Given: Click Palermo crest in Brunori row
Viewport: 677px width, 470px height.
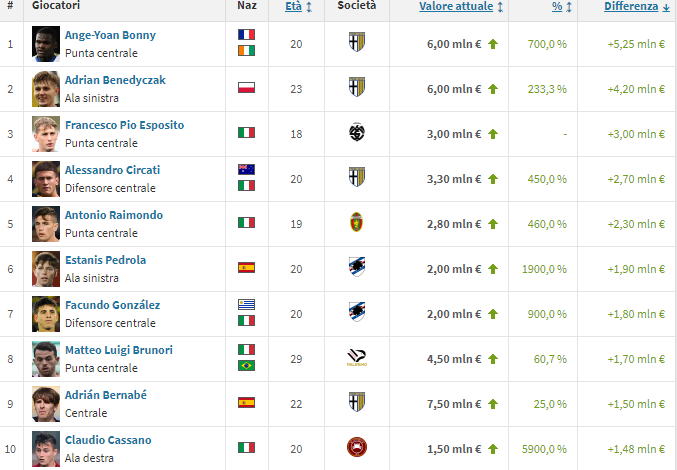Looking at the screenshot, I should 357,357.
